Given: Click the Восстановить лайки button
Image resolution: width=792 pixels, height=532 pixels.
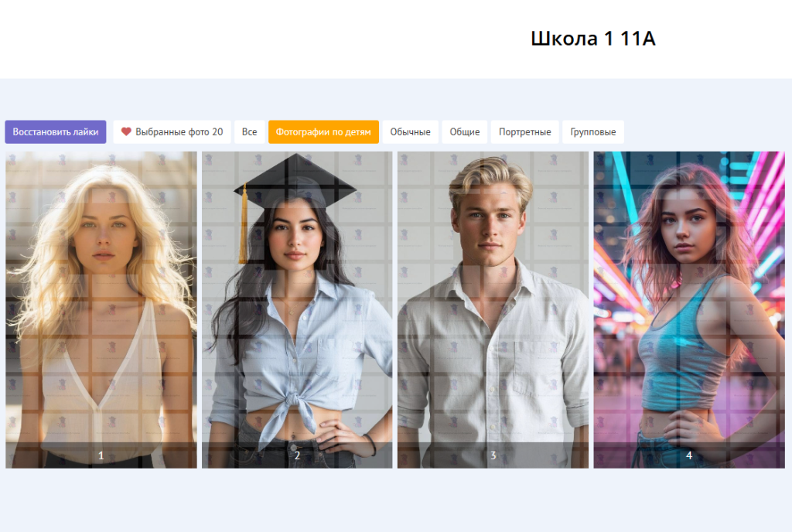Looking at the screenshot, I should click(x=56, y=131).
